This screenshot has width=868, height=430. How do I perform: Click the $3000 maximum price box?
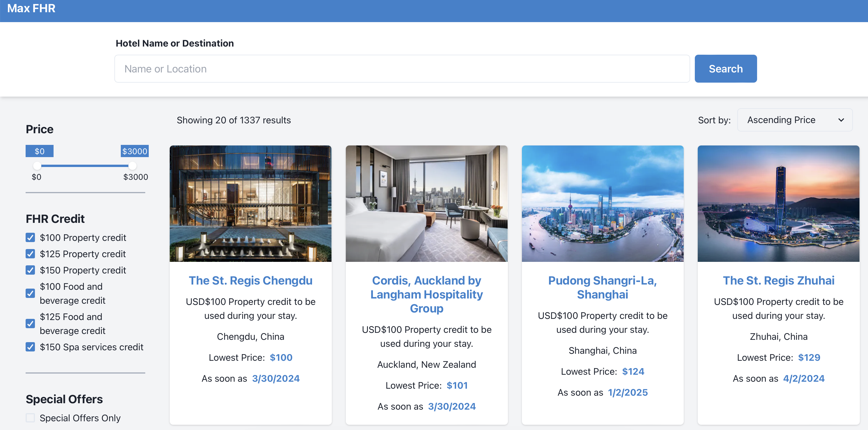pos(135,151)
